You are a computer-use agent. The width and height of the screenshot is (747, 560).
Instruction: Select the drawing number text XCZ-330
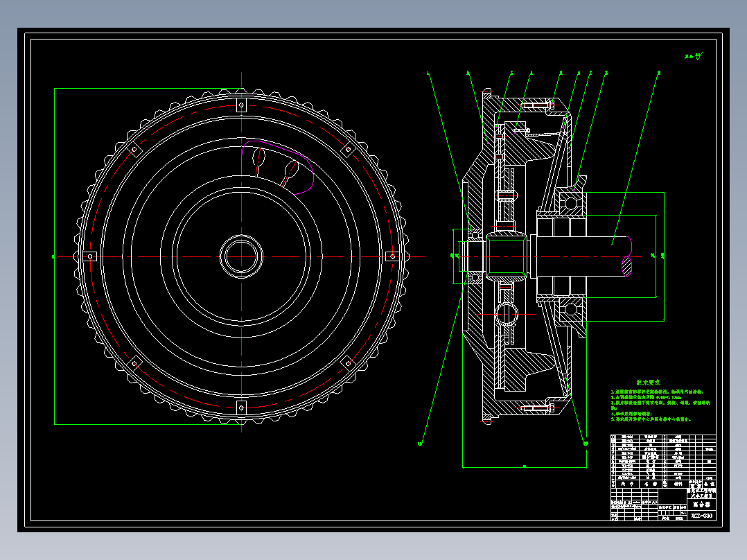[x=702, y=516]
